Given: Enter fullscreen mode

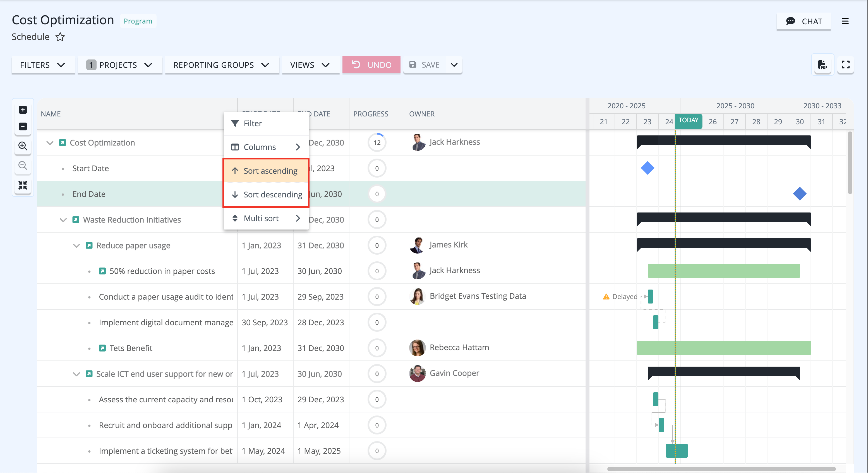Looking at the screenshot, I should pyautogui.click(x=845, y=64).
